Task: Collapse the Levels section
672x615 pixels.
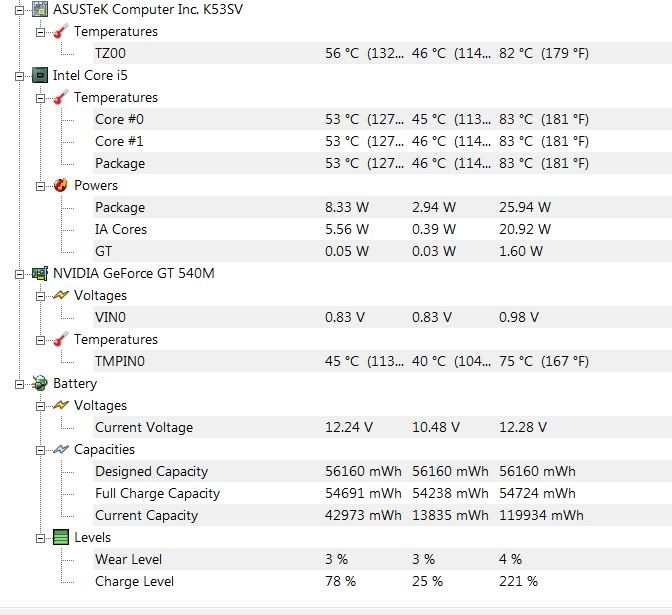Action: pyautogui.click(x=40, y=538)
